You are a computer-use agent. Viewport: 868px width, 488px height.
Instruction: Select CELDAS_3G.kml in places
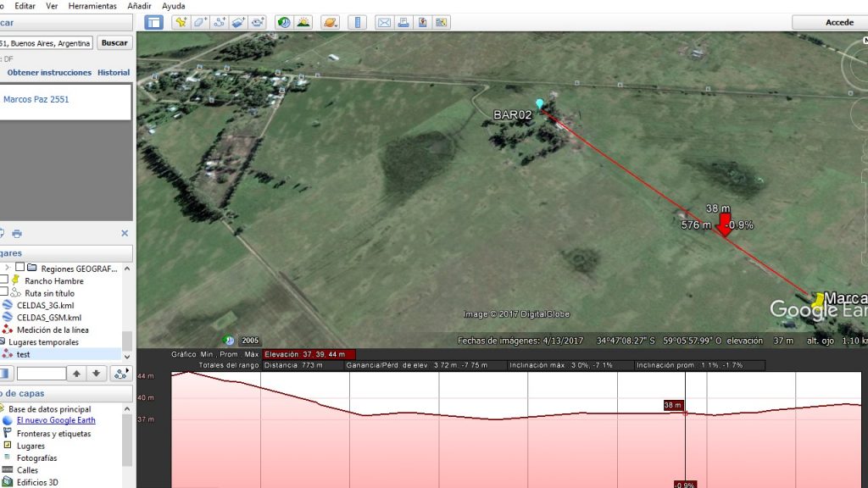click(45, 305)
